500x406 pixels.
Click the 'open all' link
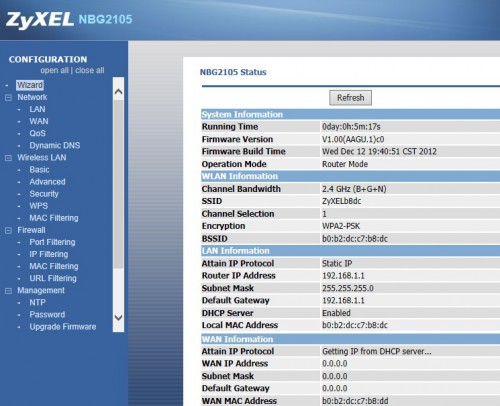point(54,70)
